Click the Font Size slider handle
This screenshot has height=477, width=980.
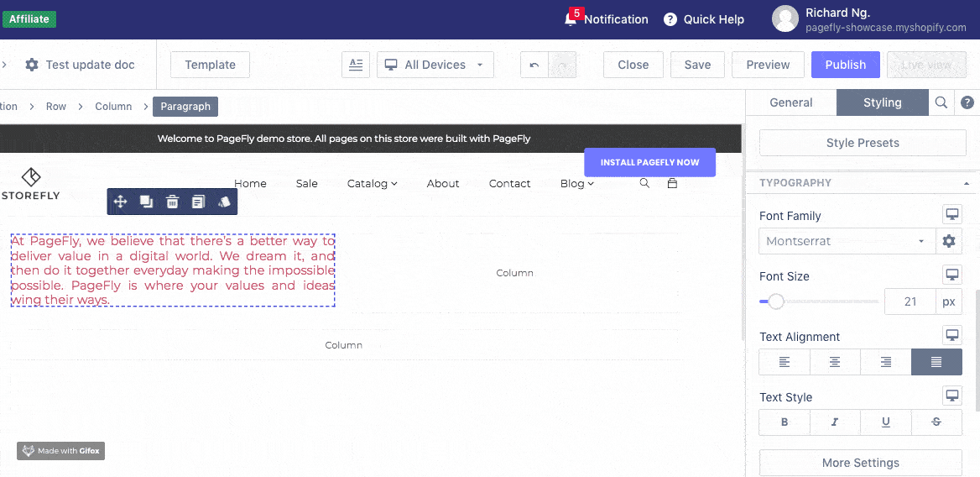(x=775, y=301)
